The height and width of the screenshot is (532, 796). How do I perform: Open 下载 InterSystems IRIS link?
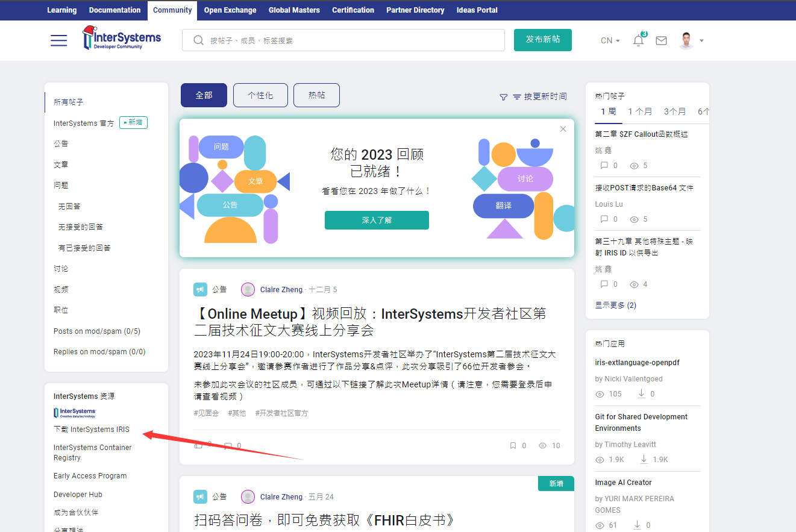click(x=92, y=430)
